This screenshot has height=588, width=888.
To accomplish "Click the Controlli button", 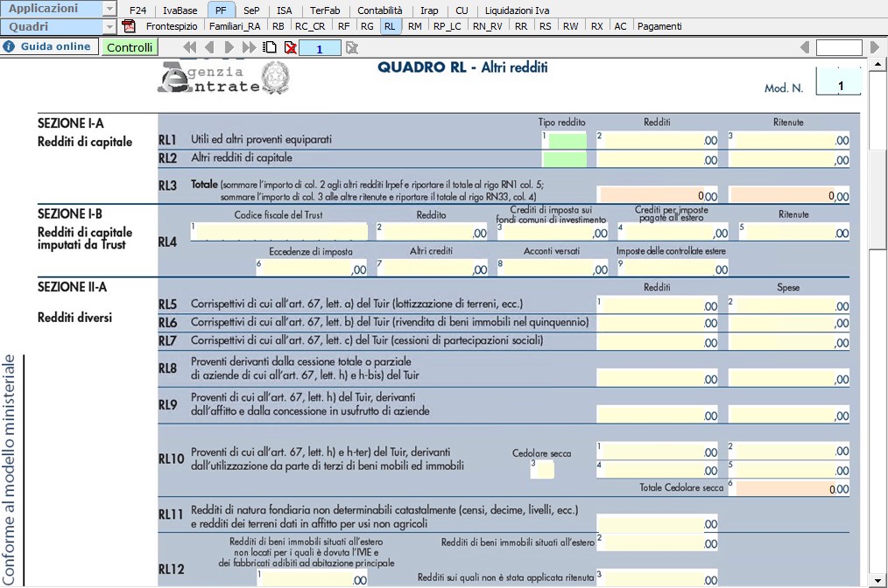I will 130,47.
